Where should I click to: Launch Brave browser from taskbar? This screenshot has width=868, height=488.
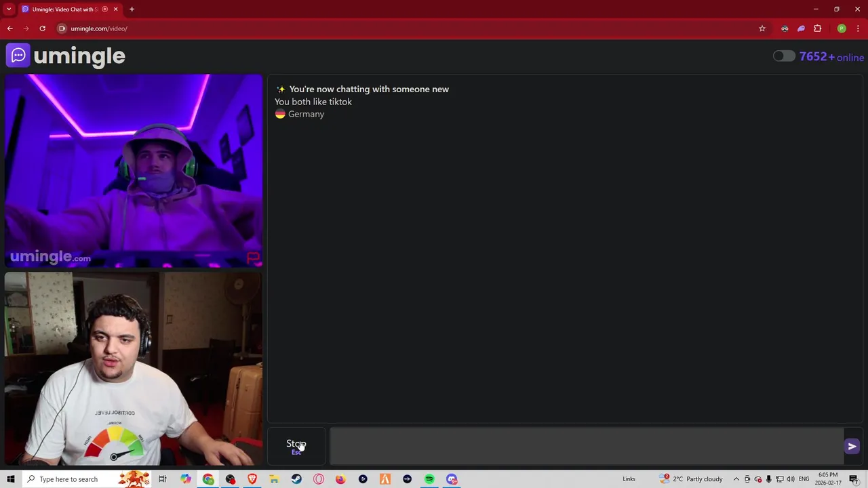(x=252, y=479)
